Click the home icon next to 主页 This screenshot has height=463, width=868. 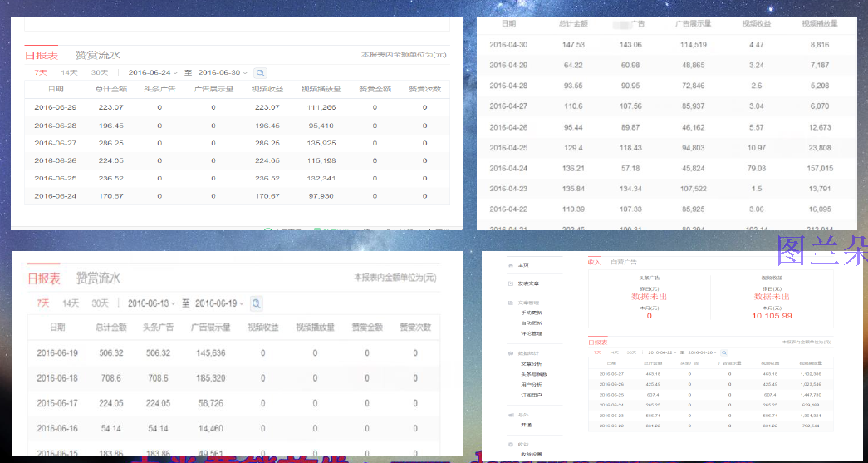pos(510,265)
